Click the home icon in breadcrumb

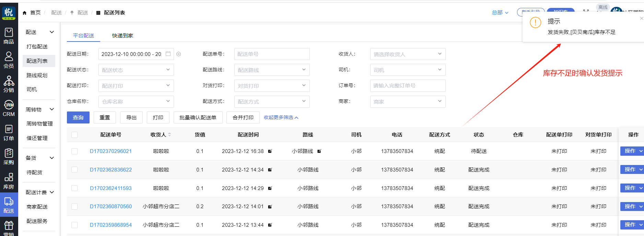coord(24,13)
